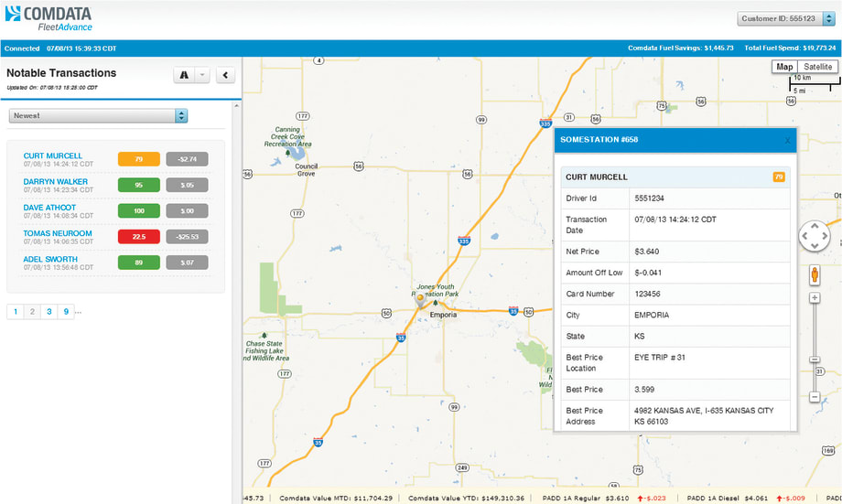Viewport: 842px width, 504px height.
Task: Click the Street View pegman icon
Action: click(815, 274)
